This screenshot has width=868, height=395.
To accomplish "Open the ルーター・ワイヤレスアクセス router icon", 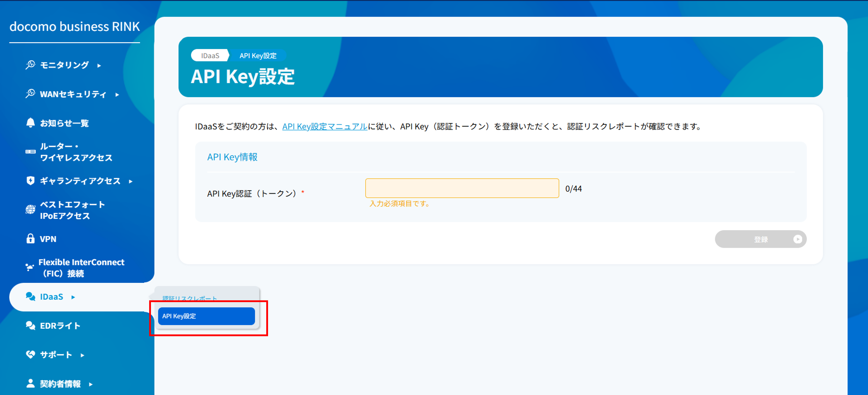I will click(x=31, y=152).
